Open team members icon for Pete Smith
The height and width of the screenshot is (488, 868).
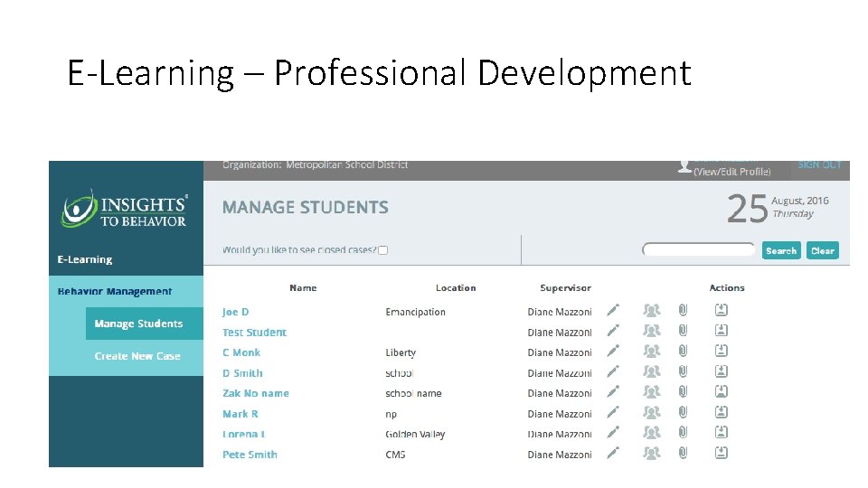(652, 453)
